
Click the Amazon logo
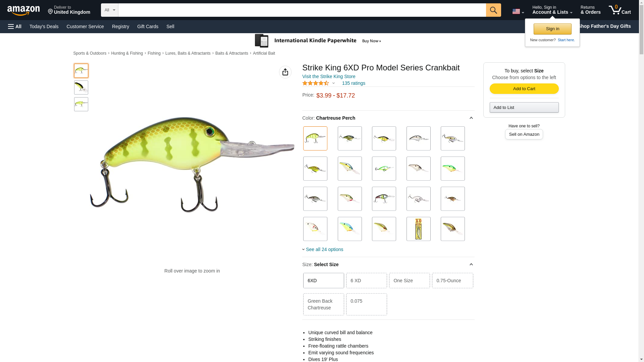pos(23,11)
